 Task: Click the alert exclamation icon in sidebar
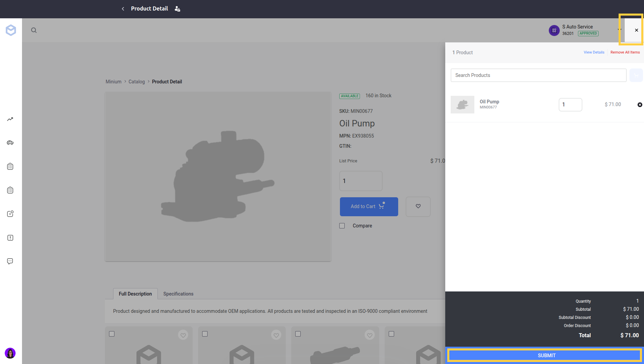tap(10, 238)
